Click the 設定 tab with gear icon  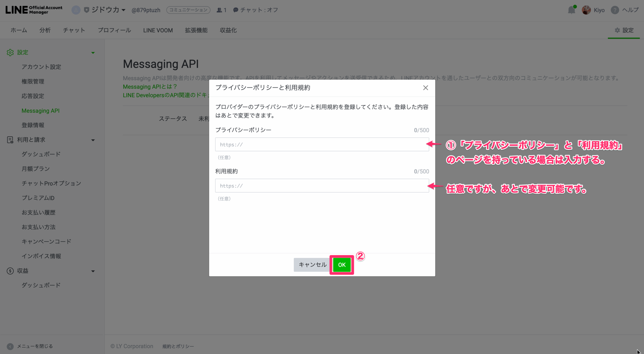(624, 30)
